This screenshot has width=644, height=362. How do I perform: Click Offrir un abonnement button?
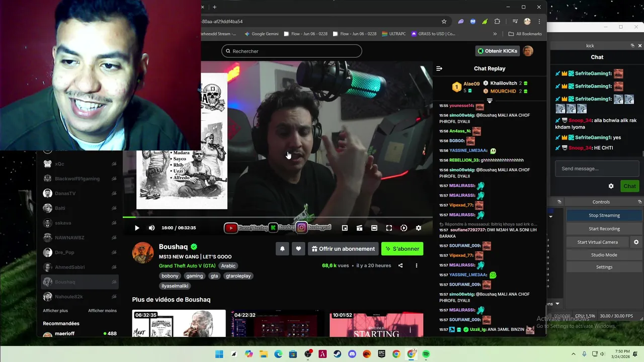coord(343,249)
